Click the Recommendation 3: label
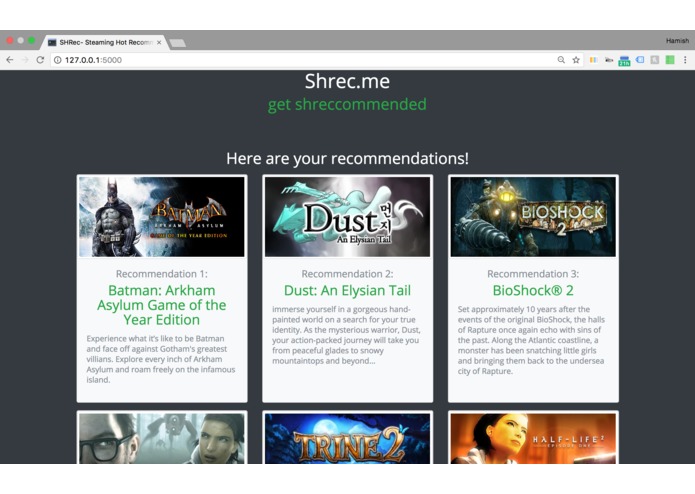 [533, 274]
